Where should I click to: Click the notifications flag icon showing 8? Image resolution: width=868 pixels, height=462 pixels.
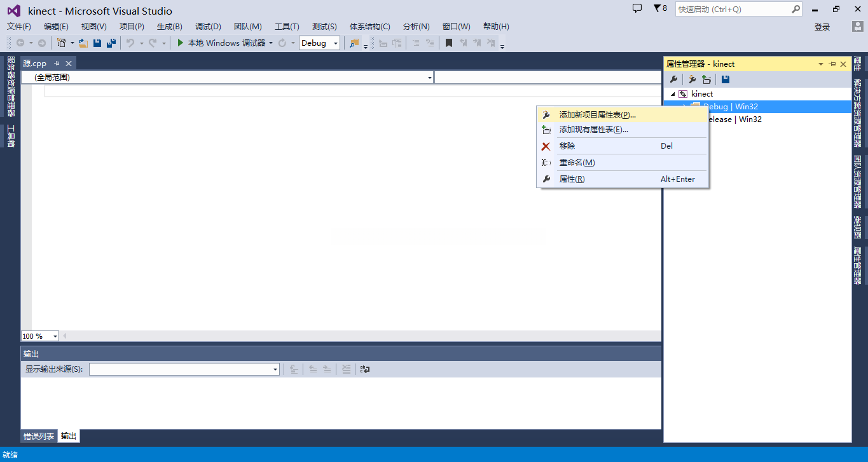660,9
